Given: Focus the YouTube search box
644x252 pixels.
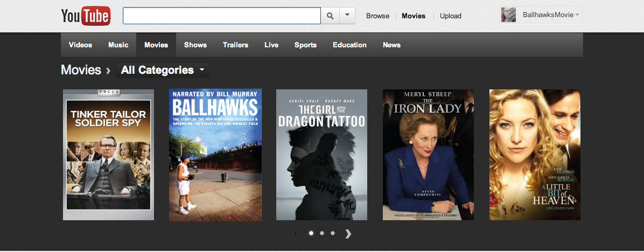Looking at the screenshot, I should pos(222,16).
